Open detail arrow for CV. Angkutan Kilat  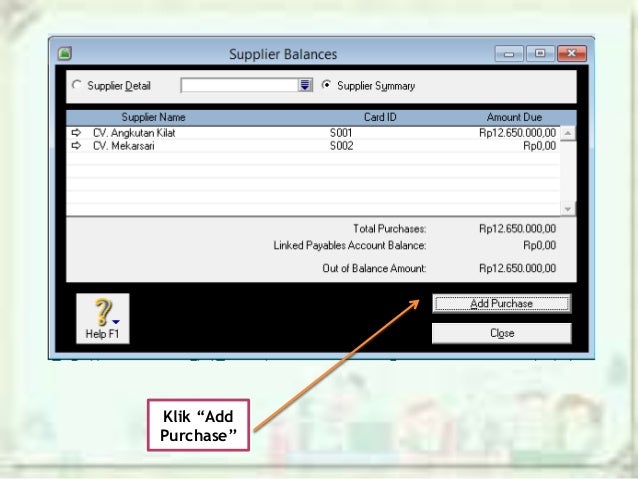[x=76, y=133]
